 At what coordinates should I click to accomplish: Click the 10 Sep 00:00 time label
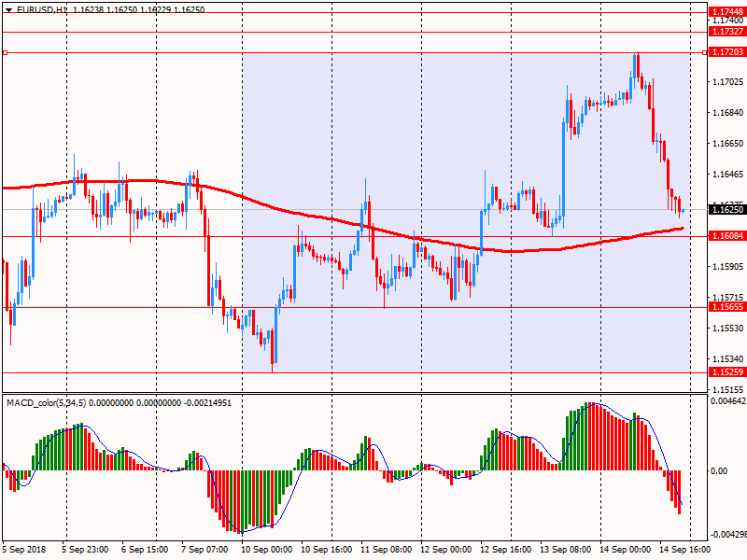267,550
